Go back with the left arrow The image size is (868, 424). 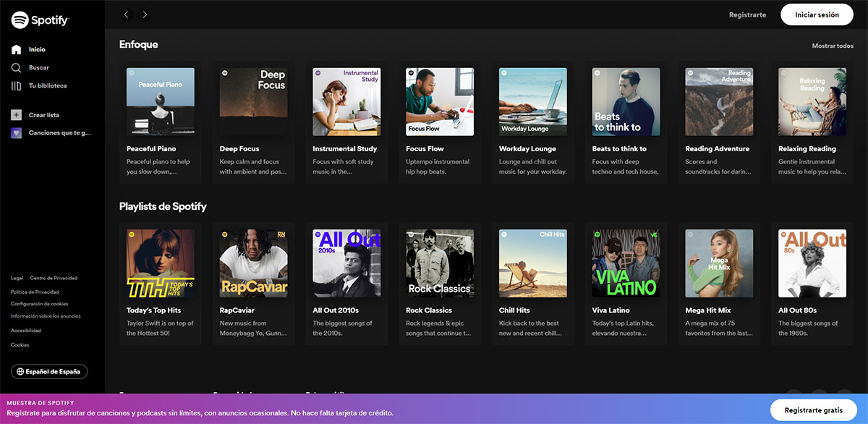pyautogui.click(x=127, y=14)
